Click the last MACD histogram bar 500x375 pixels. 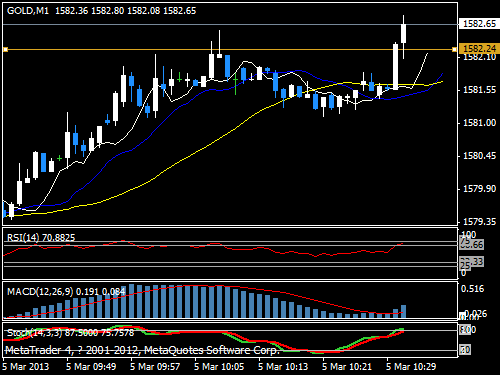click(403, 311)
